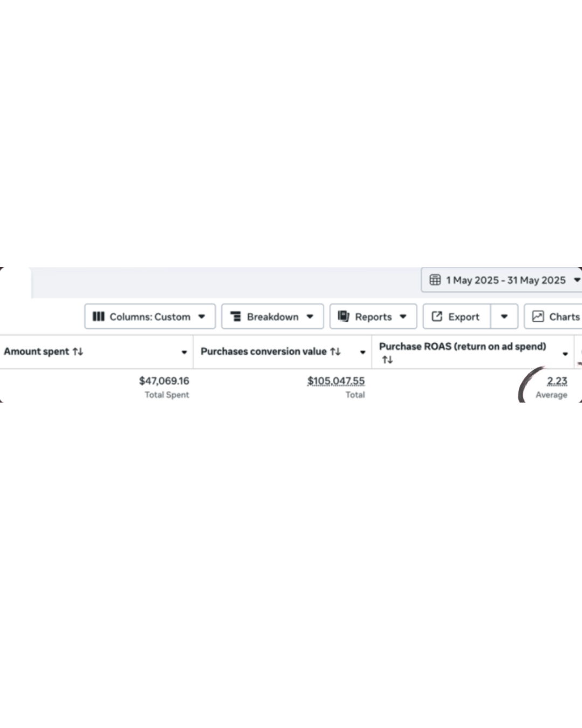This screenshot has height=728, width=582.
Task: Expand the Breakdown dropdown caret
Action: [310, 317]
